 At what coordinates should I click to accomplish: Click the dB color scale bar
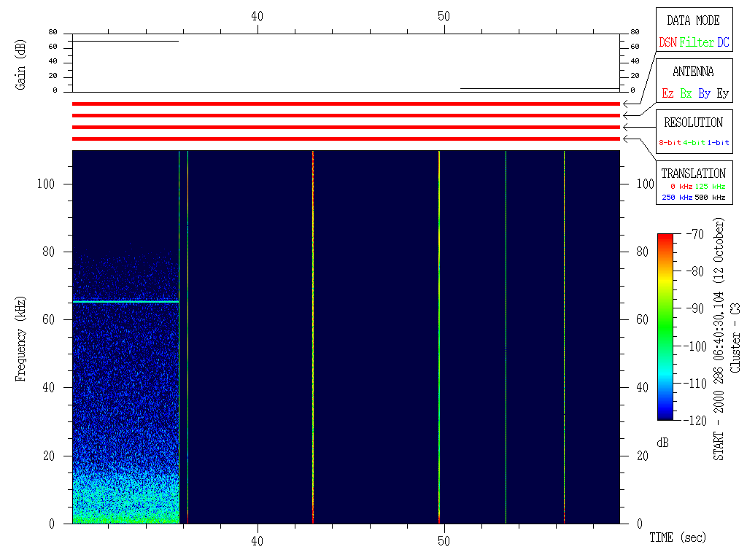click(x=665, y=326)
